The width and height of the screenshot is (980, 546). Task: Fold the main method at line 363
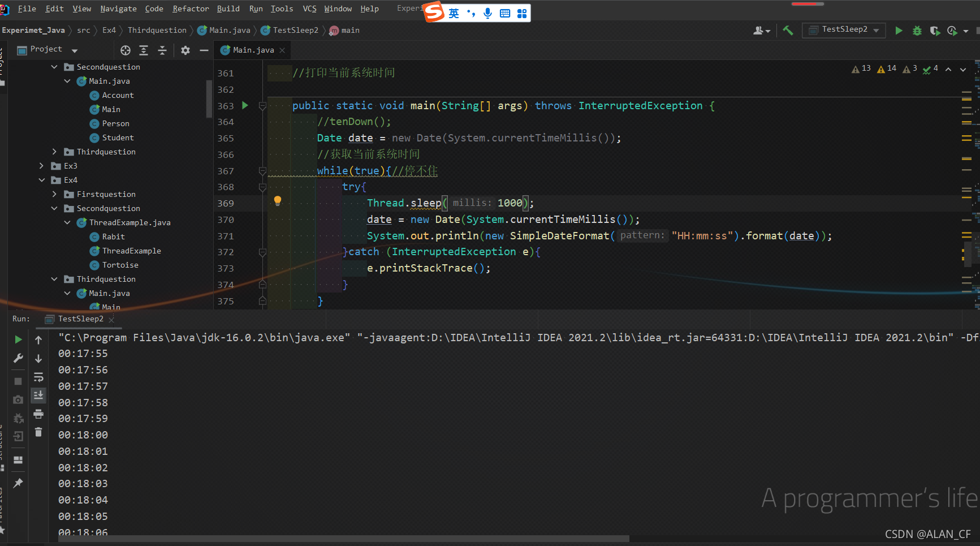[x=262, y=106]
